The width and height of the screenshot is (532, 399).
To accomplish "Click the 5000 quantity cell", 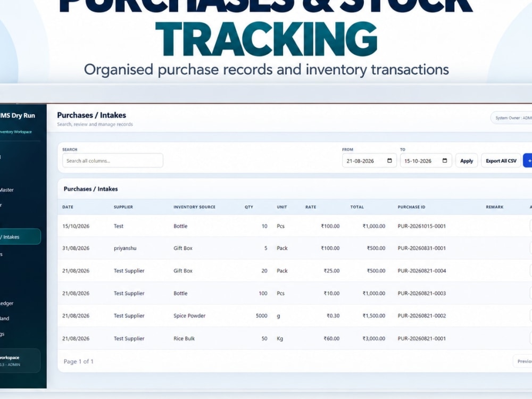I will coord(262,315).
